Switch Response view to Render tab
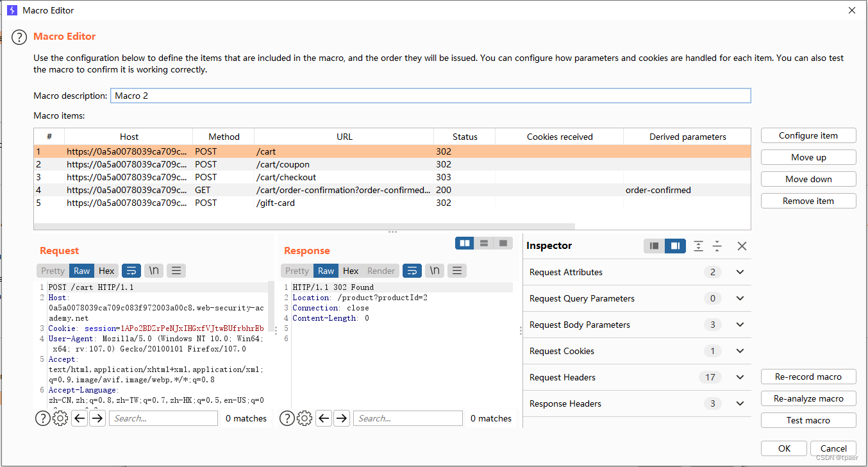Image resolution: width=868 pixels, height=467 pixels. tap(381, 271)
